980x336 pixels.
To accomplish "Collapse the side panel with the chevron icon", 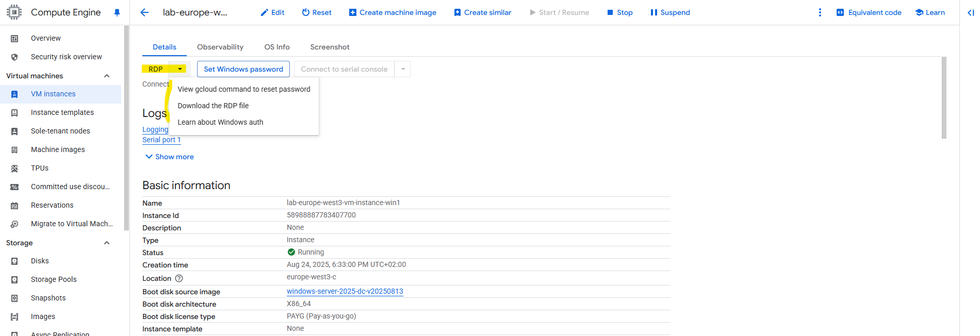I will 970,13.
